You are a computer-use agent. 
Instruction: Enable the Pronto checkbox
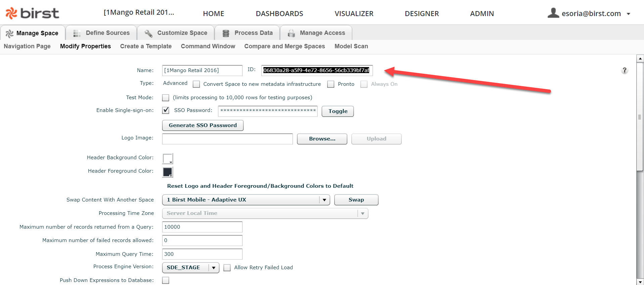[331, 84]
